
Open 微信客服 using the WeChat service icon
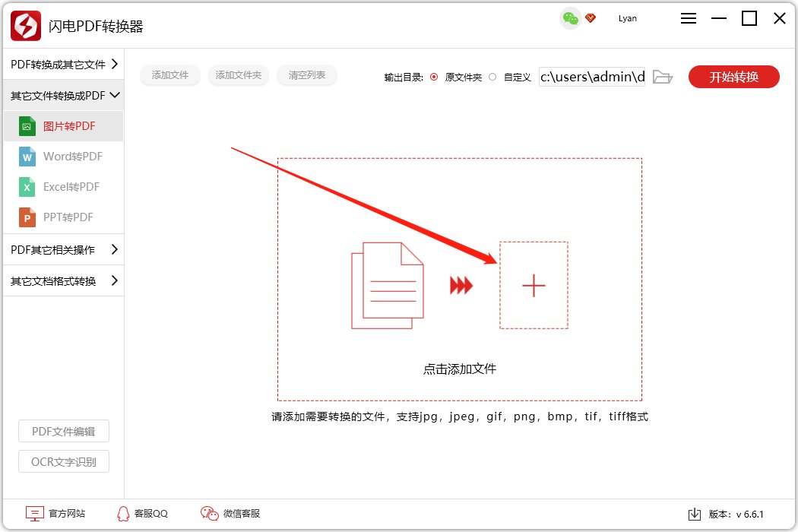209,513
